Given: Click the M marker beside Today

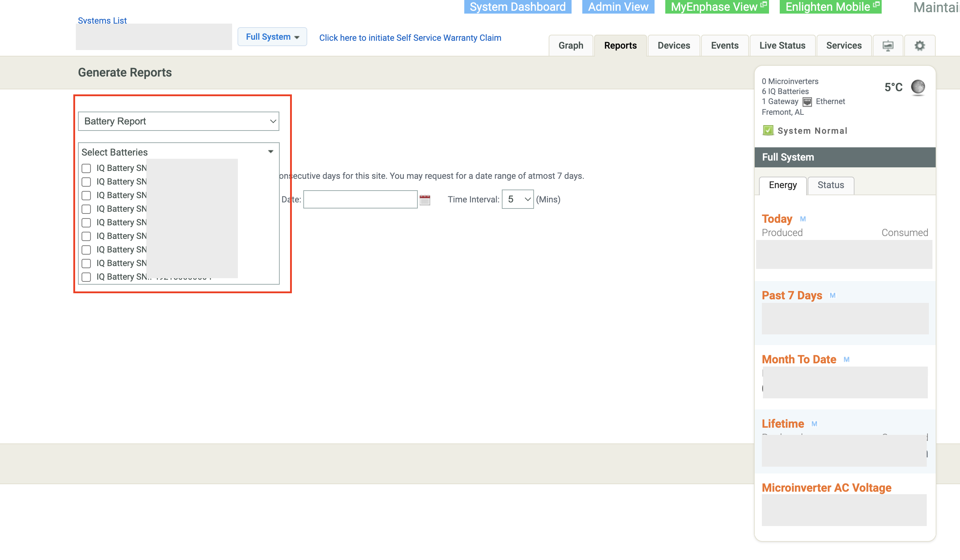Looking at the screenshot, I should (803, 219).
